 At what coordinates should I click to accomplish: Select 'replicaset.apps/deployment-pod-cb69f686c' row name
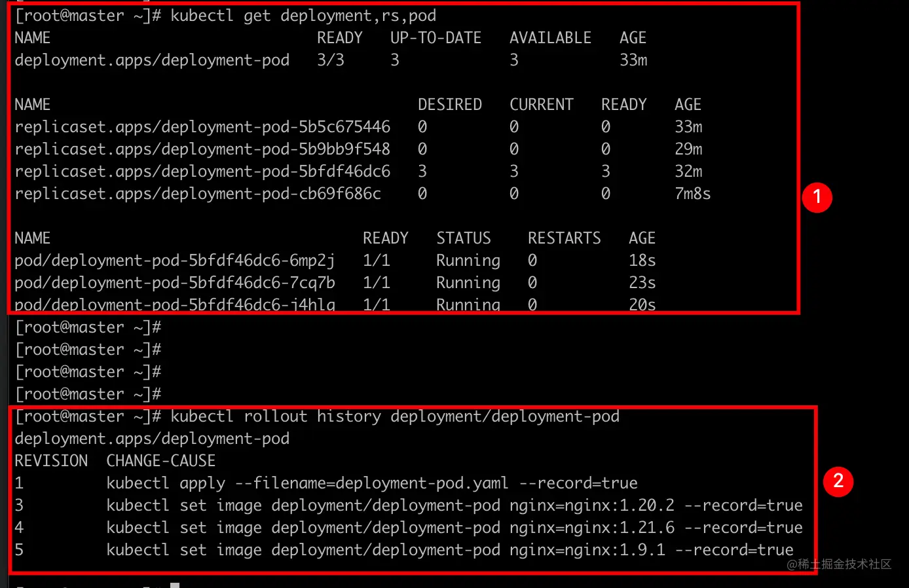tap(198, 194)
